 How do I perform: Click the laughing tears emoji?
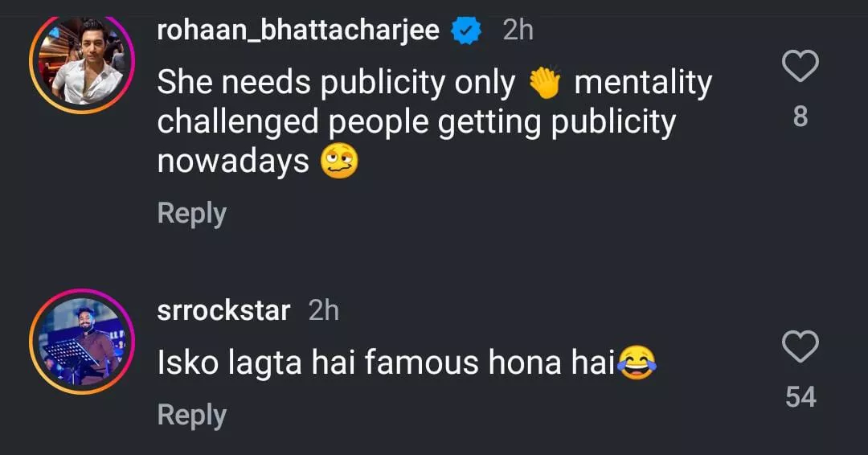(637, 363)
